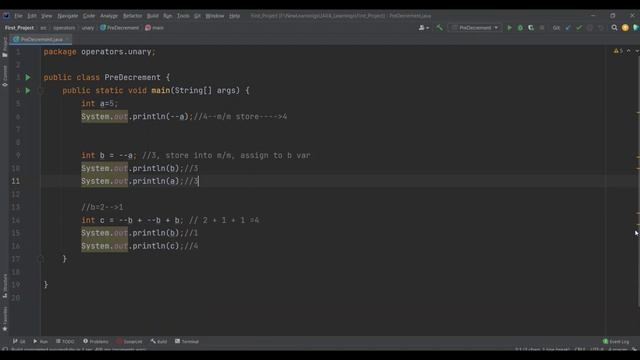Open the PreDecrement run configuration dropdown

[475, 28]
